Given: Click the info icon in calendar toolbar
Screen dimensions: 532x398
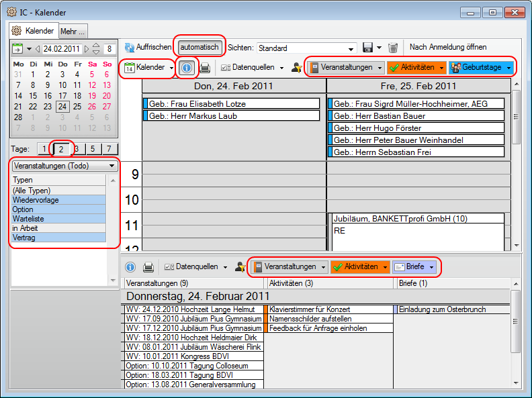Looking at the screenshot, I should (x=187, y=68).
